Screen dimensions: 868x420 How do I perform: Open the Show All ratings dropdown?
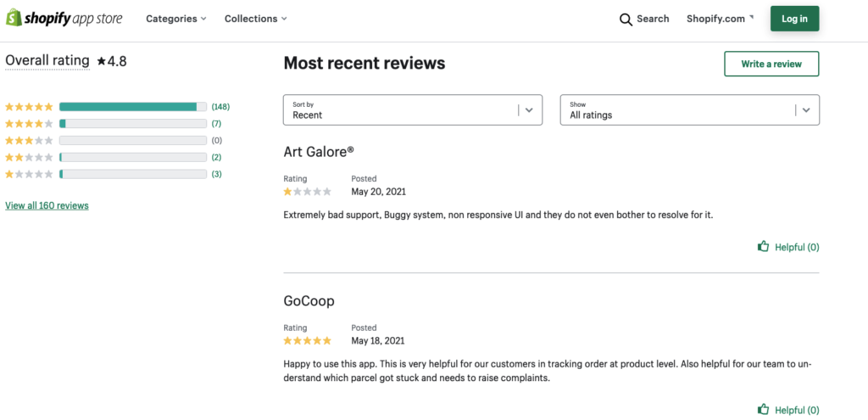pyautogui.click(x=689, y=110)
